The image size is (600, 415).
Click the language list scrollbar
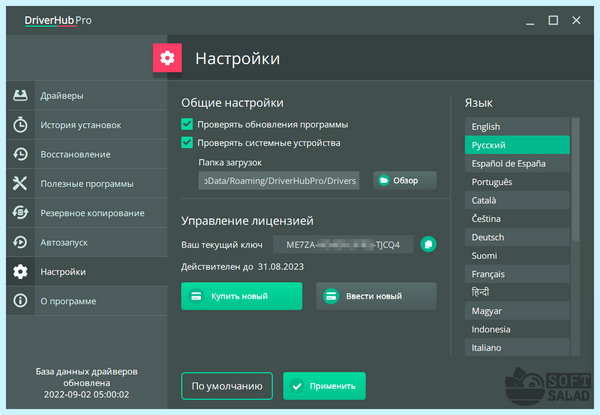pos(575,179)
